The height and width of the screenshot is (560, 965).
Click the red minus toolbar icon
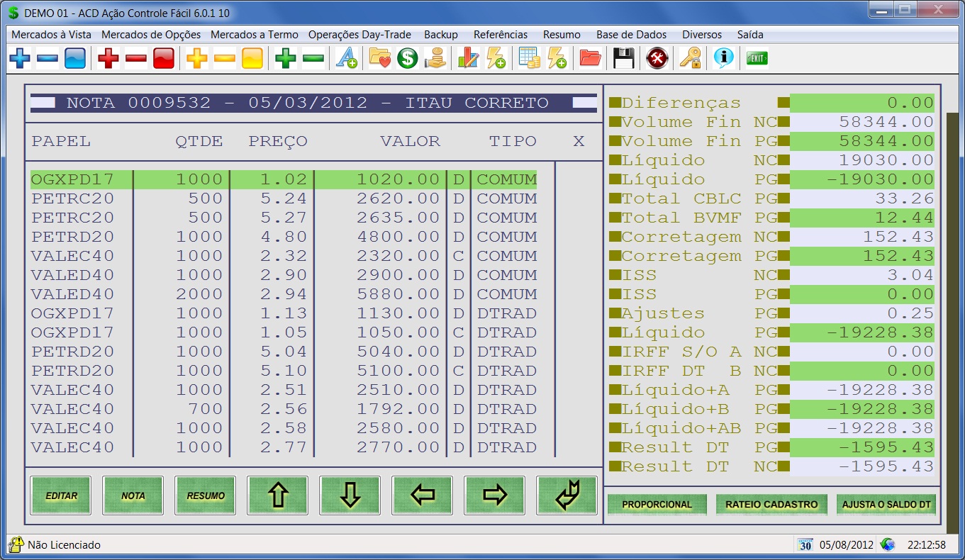point(135,59)
